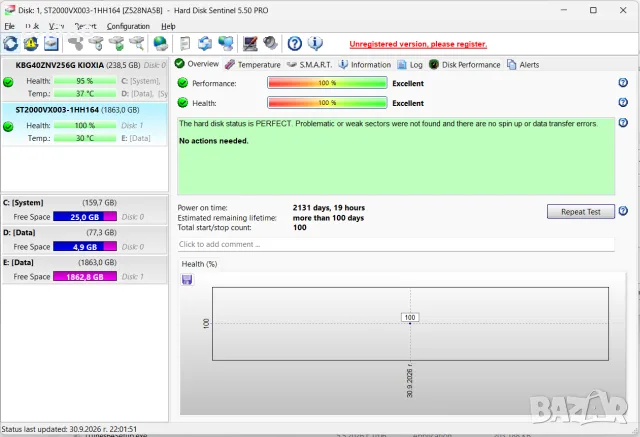640x437 pixels.
Task: Click the Unregistered version register link
Action: 418,44
